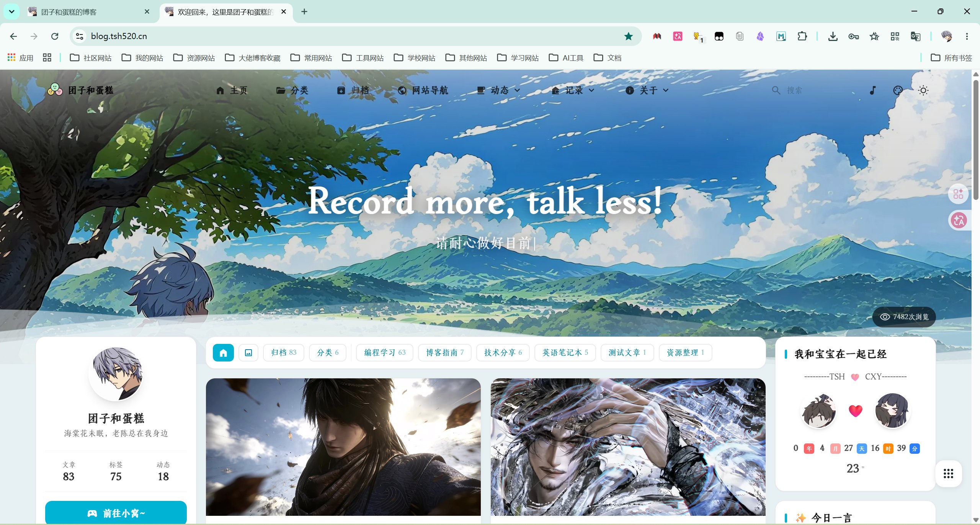Open the image gallery icon in category bar
Image resolution: width=980 pixels, height=525 pixels.
248,352
